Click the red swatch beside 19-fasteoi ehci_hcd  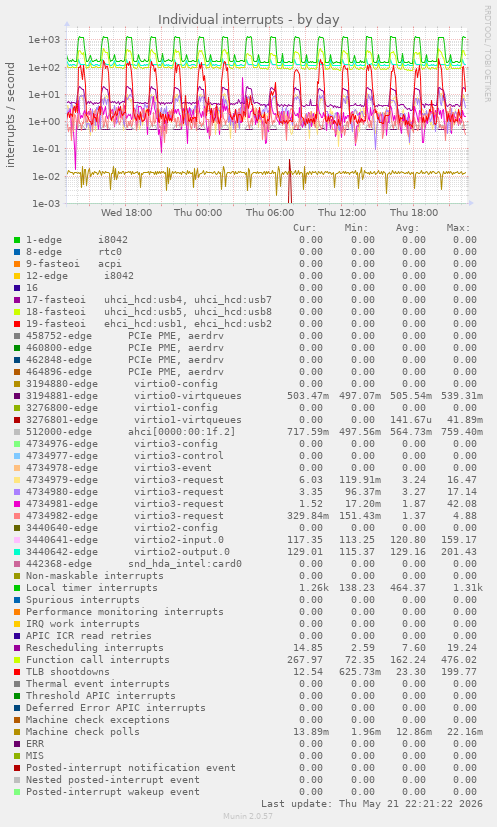point(17,324)
